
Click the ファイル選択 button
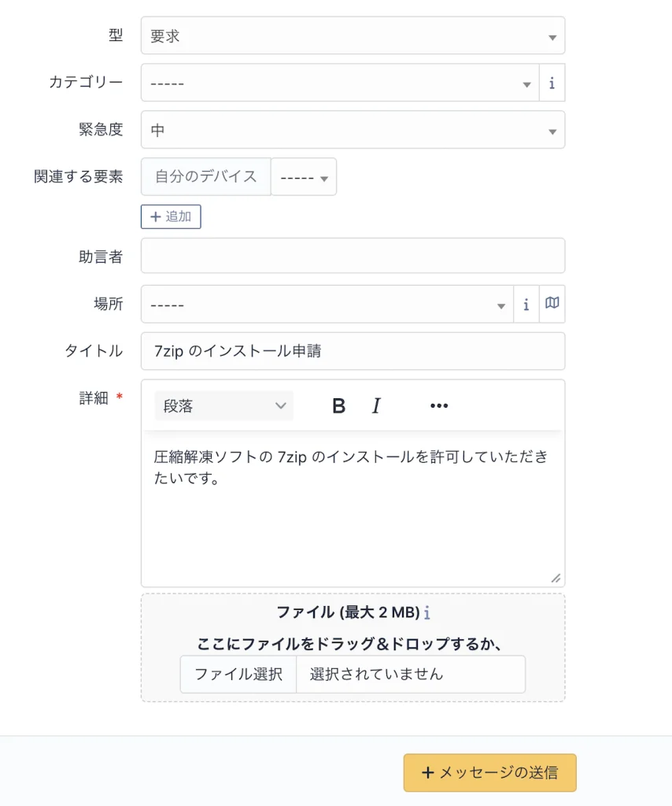(x=238, y=674)
